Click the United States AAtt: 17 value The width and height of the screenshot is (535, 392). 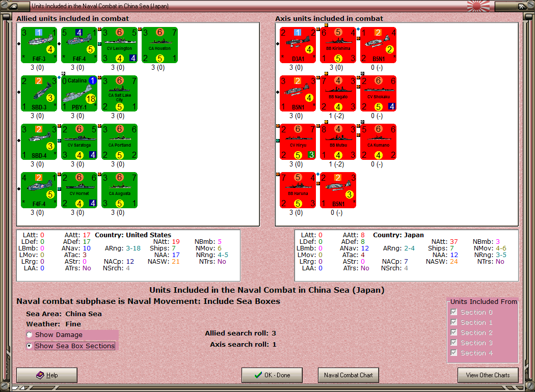(x=87, y=235)
